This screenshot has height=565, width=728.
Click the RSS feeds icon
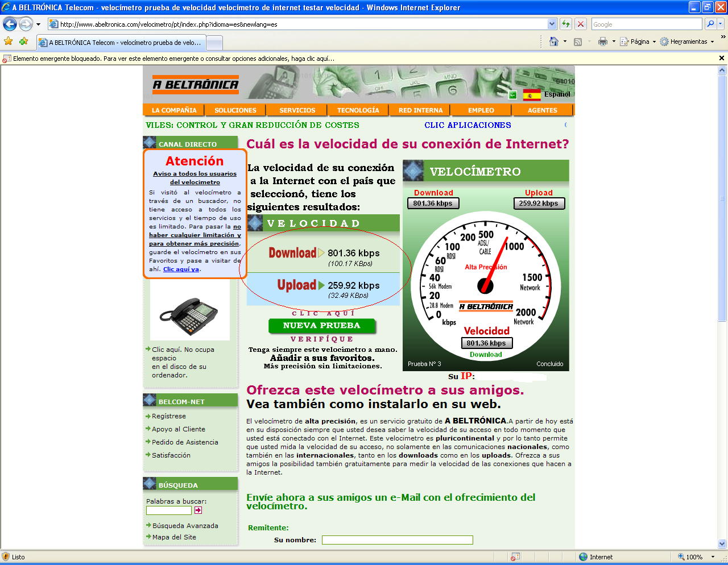tap(578, 41)
